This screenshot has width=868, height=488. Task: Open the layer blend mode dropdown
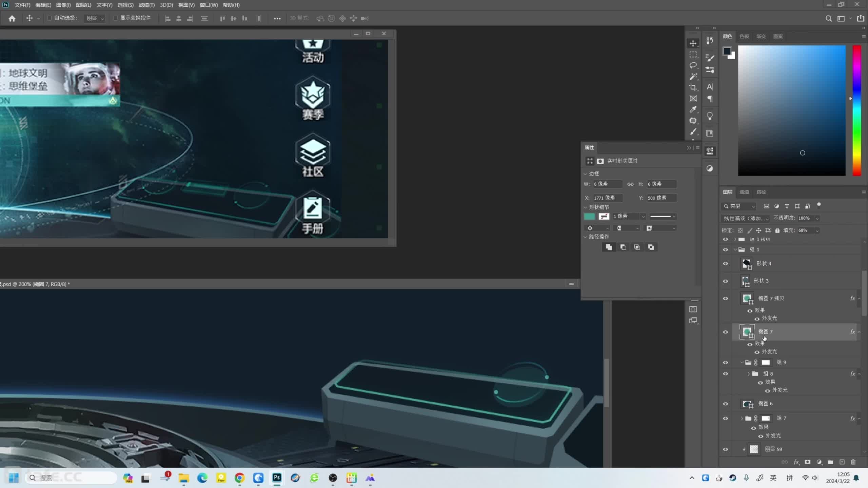(746, 218)
